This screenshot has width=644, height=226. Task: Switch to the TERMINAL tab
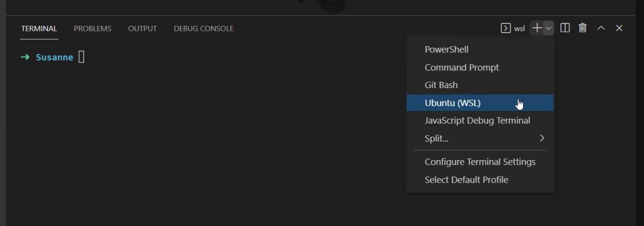(x=39, y=29)
